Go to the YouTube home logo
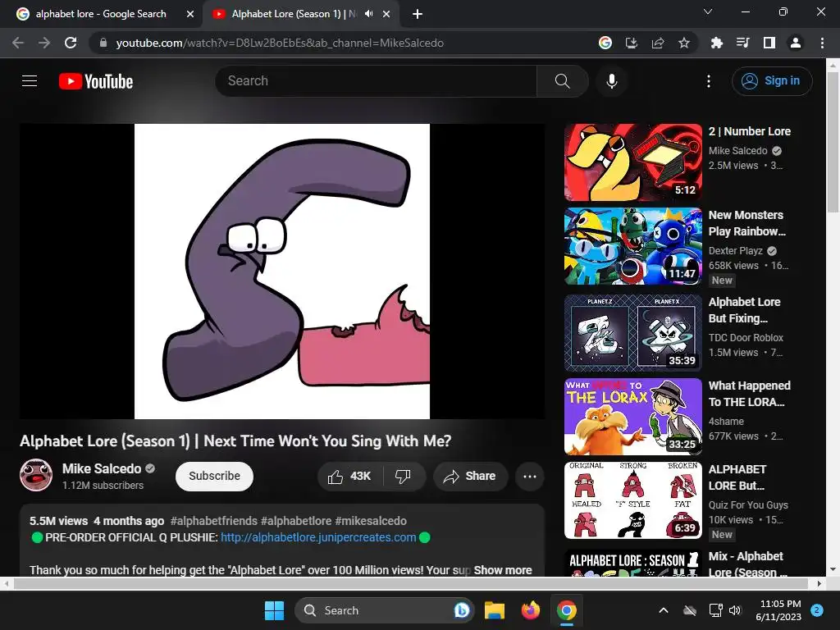840x630 pixels. [x=96, y=81]
